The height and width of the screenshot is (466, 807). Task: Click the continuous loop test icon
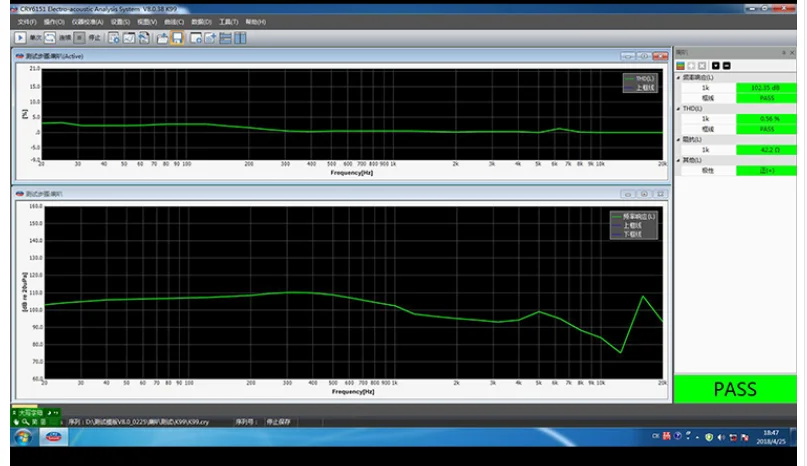point(50,37)
